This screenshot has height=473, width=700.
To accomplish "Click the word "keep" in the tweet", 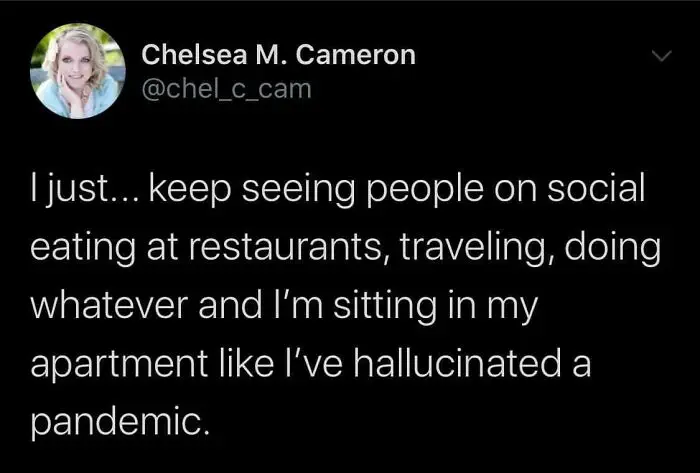I will pyautogui.click(x=190, y=190).
